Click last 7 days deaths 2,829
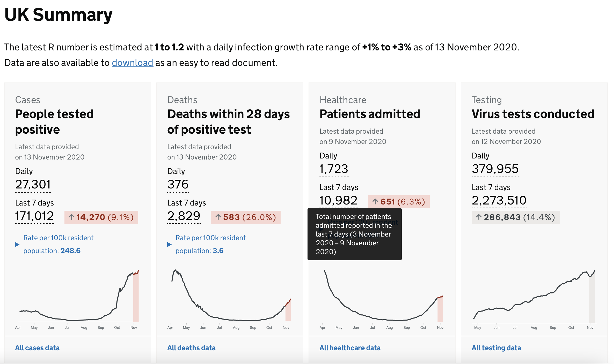 click(184, 216)
